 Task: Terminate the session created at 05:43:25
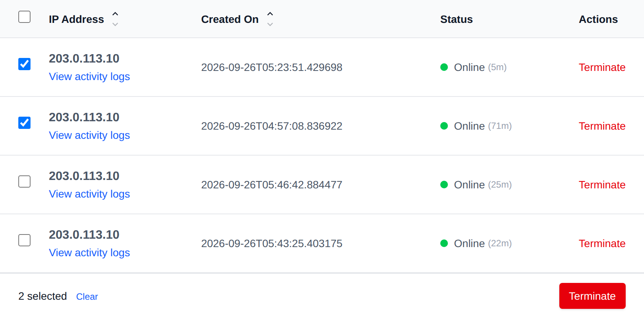602,244
